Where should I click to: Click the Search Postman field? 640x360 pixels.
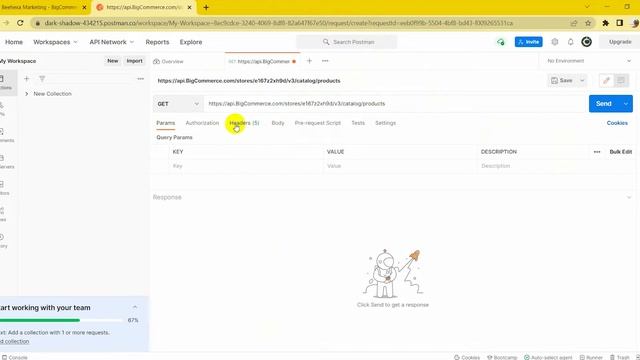[347, 42]
